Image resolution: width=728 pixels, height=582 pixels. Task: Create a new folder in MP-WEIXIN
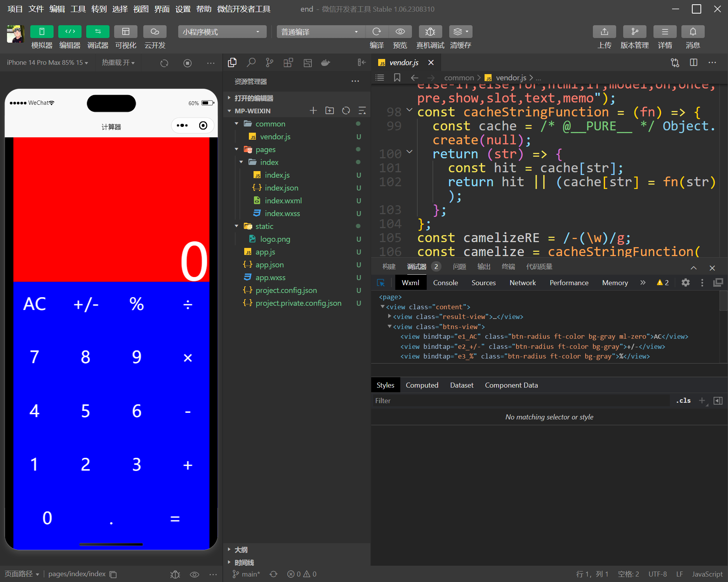pyautogui.click(x=330, y=111)
